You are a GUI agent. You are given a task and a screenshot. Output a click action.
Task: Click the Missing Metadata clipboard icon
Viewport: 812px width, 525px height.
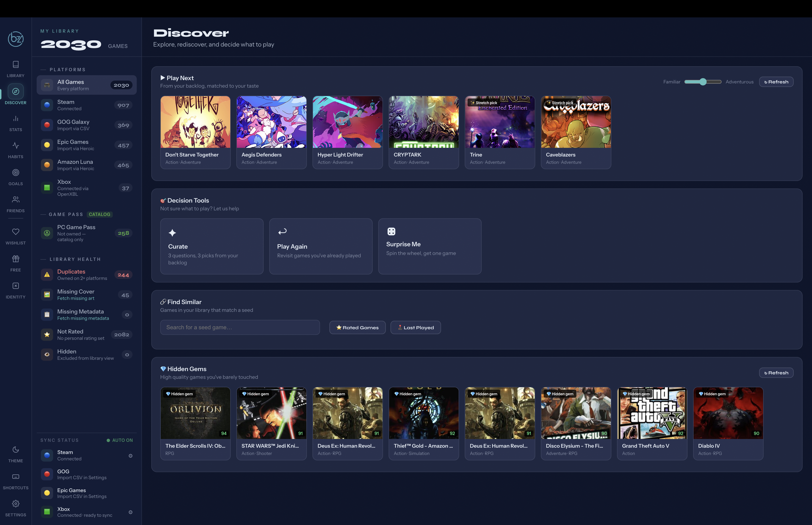[x=47, y=315]
